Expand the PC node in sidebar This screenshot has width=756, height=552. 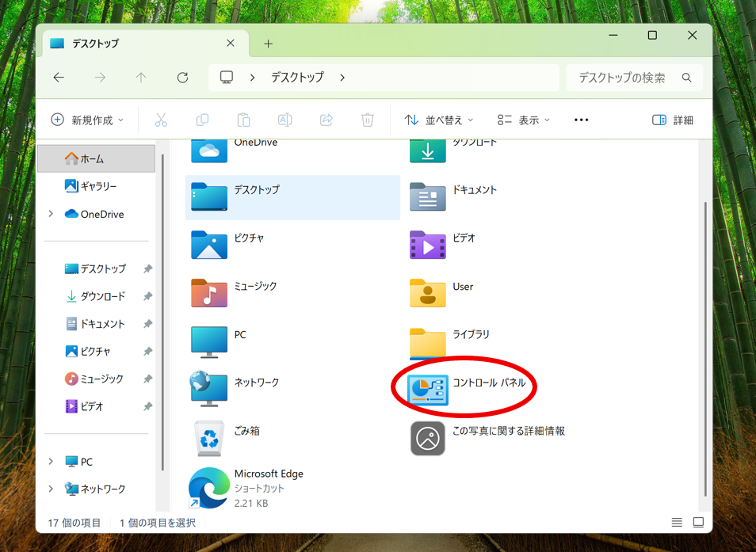tap(52, 462)
